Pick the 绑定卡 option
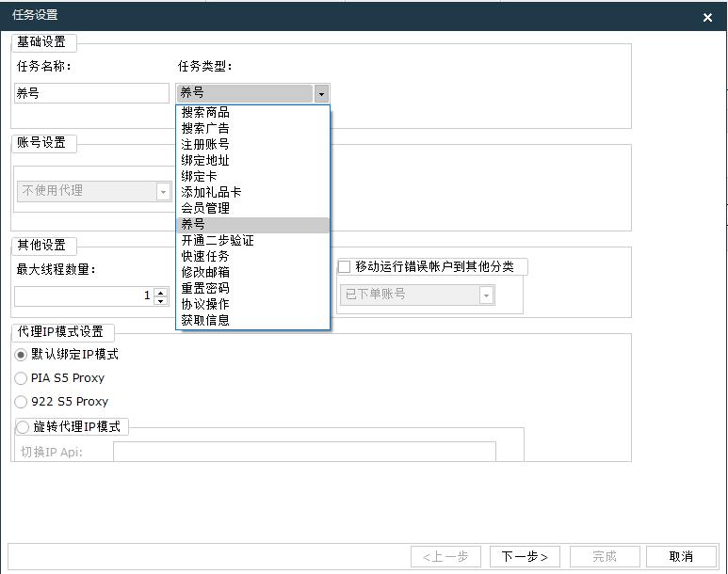 (x=252, y=176)
